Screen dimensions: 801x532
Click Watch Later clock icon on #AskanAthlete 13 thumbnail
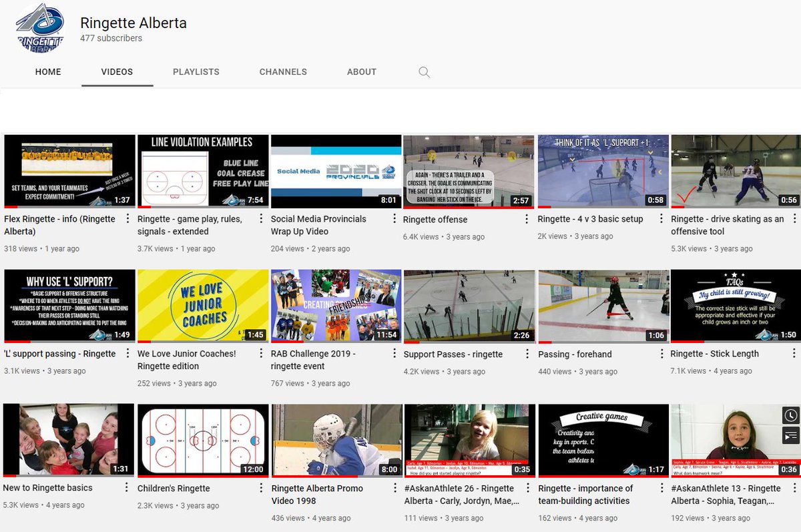(x=791, y=415)
